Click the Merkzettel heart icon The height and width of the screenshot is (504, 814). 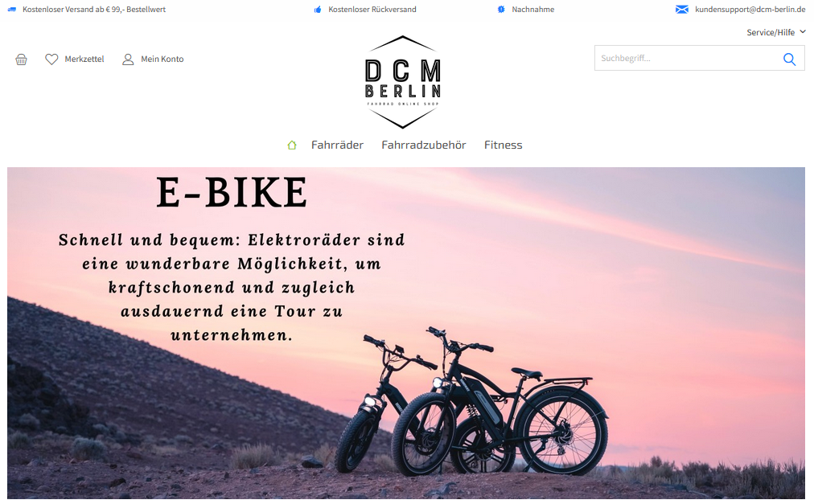point(51,59)
